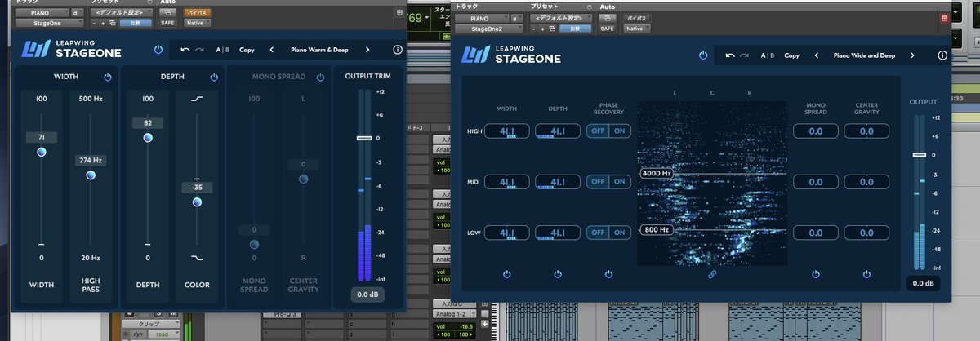Open preset dropdown in left plugin header

(122, 13)
